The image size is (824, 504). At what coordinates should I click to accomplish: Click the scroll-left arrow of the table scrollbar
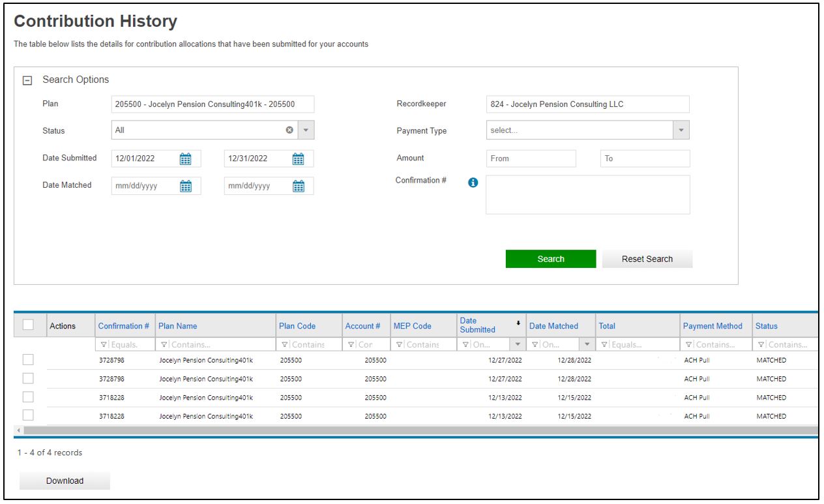coord(18,430)
